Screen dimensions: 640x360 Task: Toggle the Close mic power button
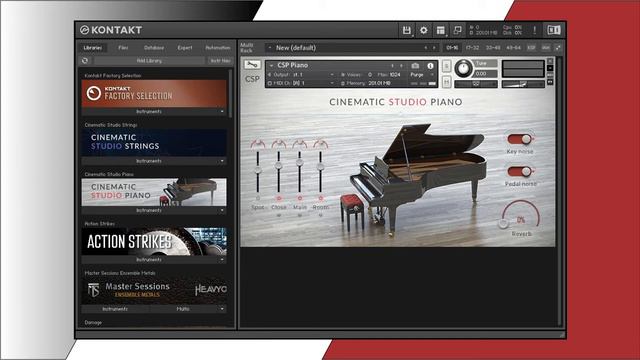tap(279, 198)
